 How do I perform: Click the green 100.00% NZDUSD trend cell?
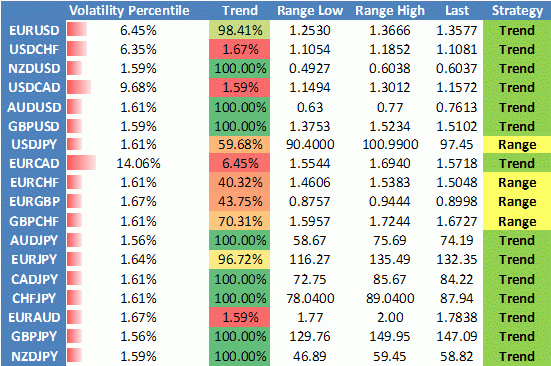pos(240,68)
